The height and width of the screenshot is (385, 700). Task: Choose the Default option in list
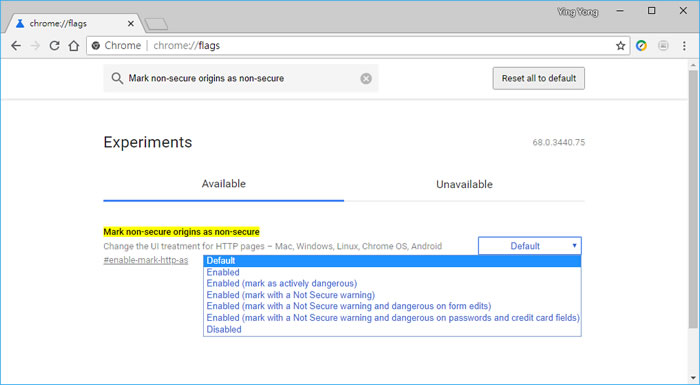pos(392,261)
